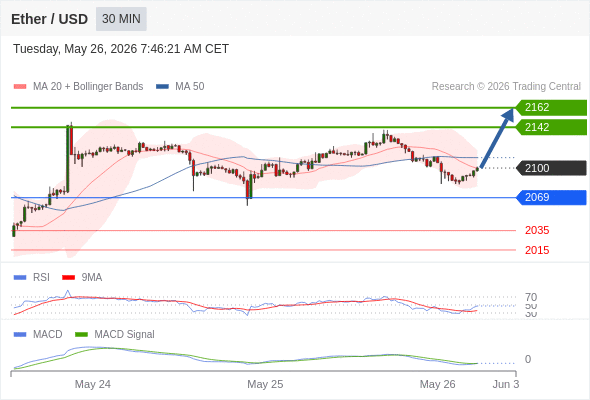The height and width of the screenshot is (400, 590).
Task: Click the blue upward forecast arrow
Action: point(497,138)
